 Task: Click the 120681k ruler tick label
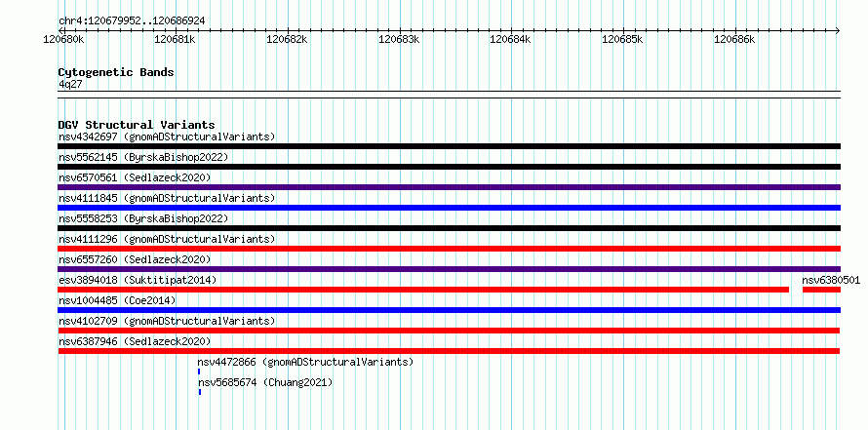coord(175,39)
